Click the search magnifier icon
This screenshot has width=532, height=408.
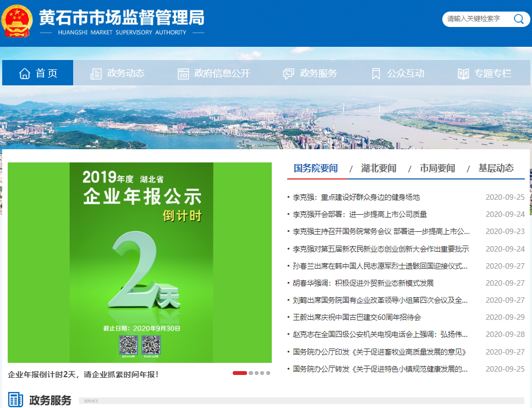coord(518,19)
